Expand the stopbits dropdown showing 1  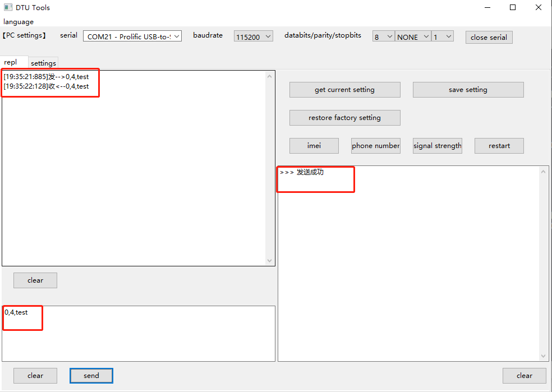click(x=442, y=37)
